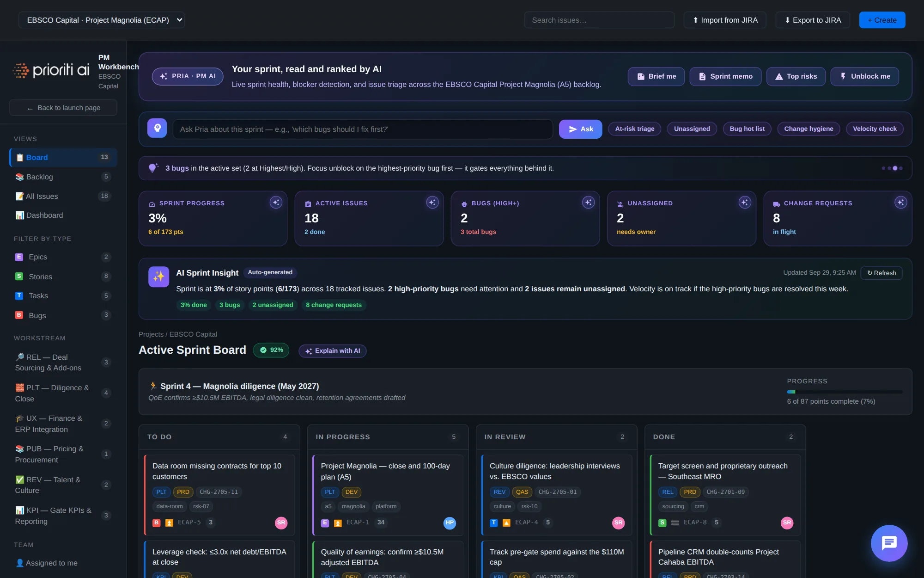Click AI sparkle on Unassigned card
The height and width of the screenshot is (578, 924).
[x=744, y=202]
